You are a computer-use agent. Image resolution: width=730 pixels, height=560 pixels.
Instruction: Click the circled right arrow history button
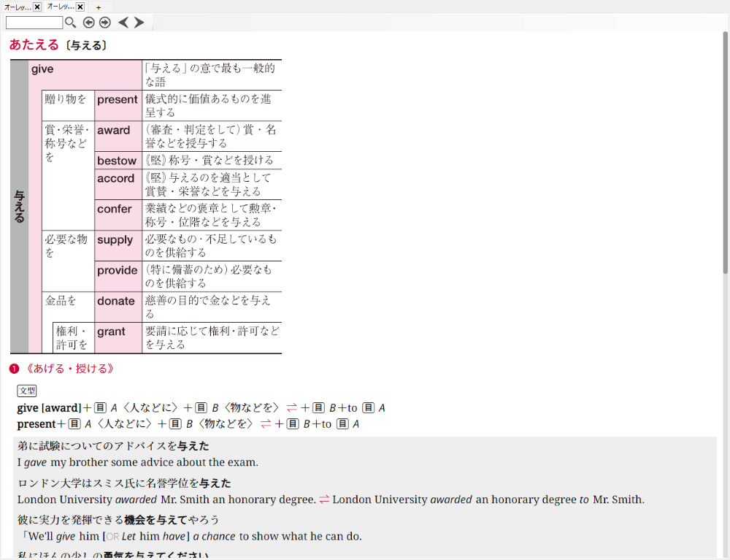pos(105,23)
